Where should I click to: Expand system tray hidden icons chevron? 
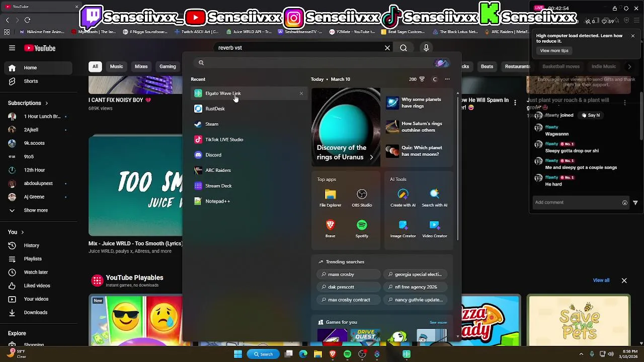point(581,354)
